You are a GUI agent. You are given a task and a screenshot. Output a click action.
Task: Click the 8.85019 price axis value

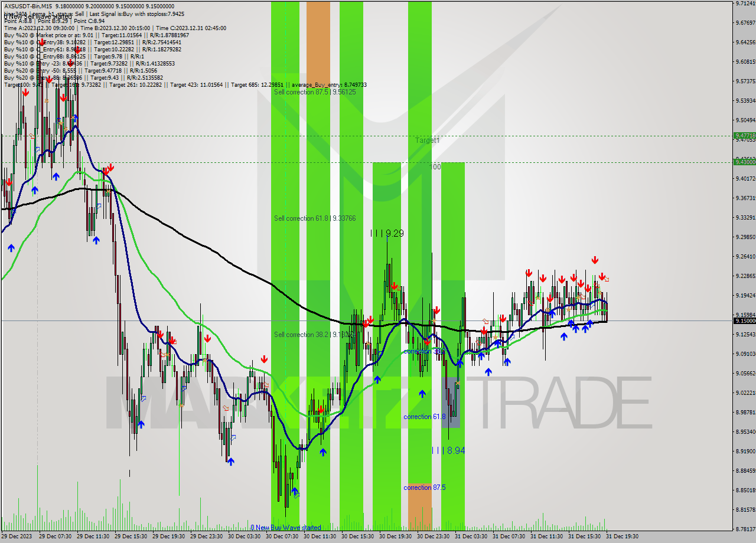coord(745,490)
